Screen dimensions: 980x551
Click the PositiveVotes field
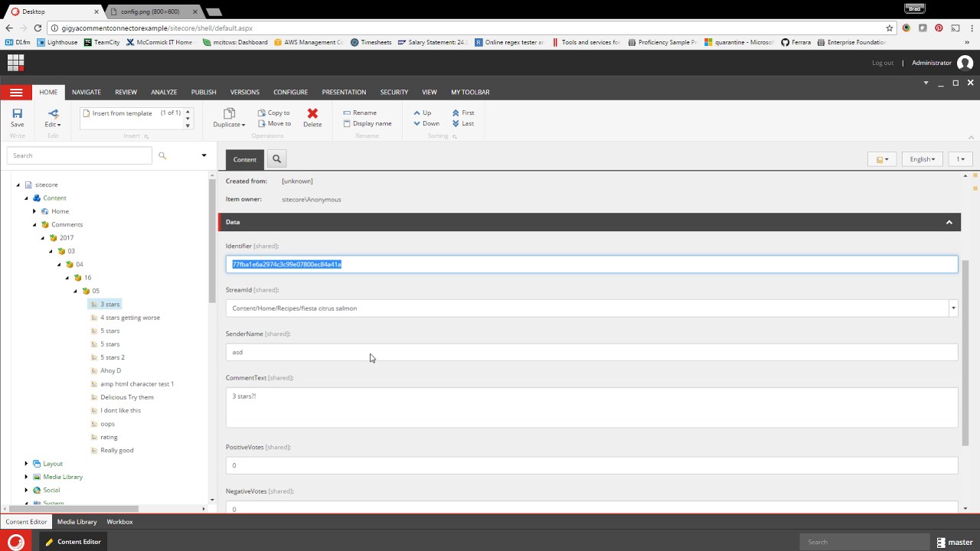(x=592, y=465)
